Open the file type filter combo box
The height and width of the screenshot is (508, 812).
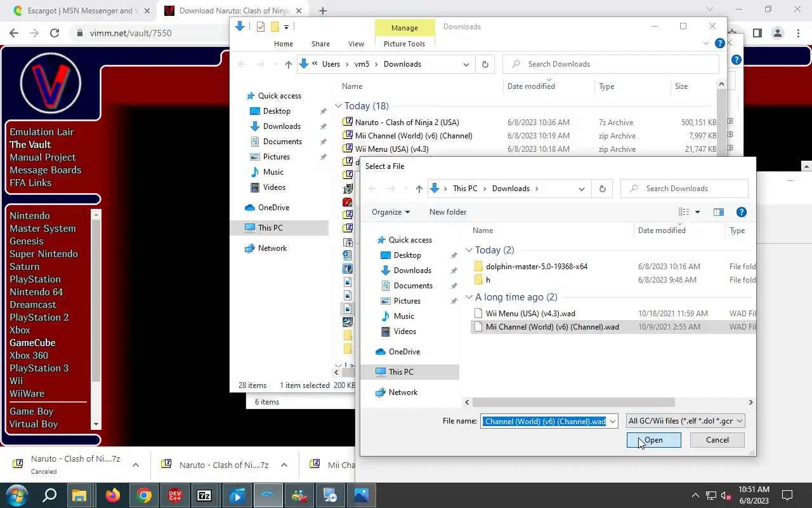click(x=685, y=421)
